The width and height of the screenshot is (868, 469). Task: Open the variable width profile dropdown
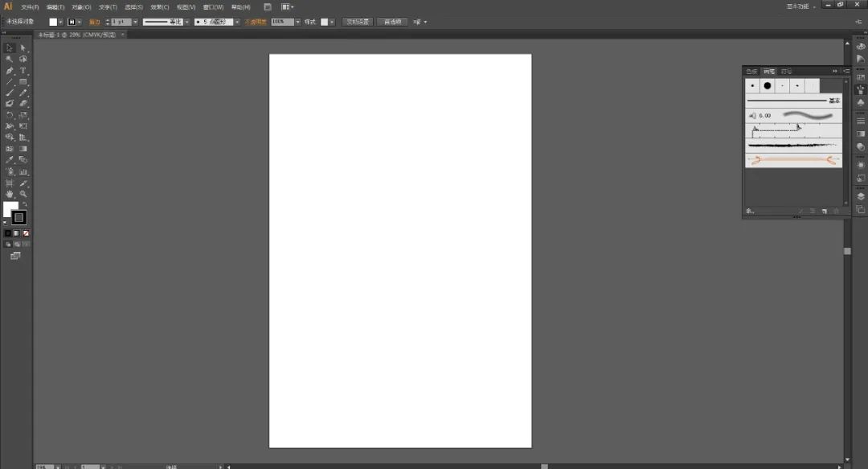click(186, 23)
